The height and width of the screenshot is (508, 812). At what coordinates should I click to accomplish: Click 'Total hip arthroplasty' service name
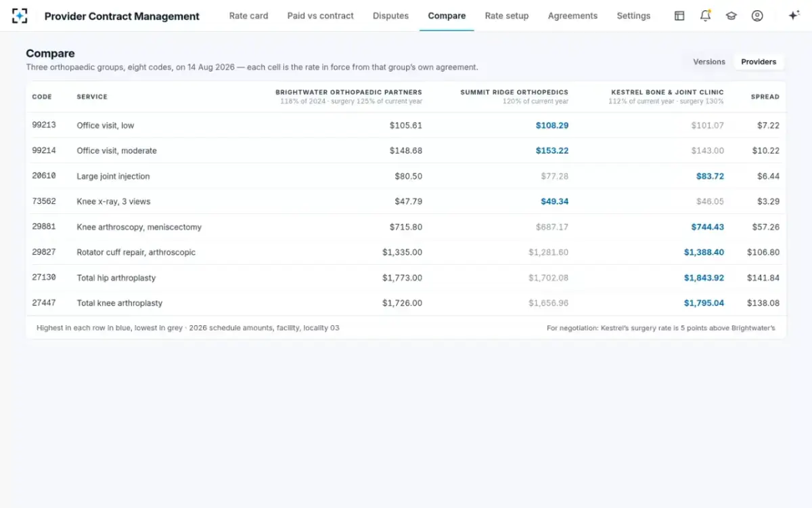click(x=116, y=278)
